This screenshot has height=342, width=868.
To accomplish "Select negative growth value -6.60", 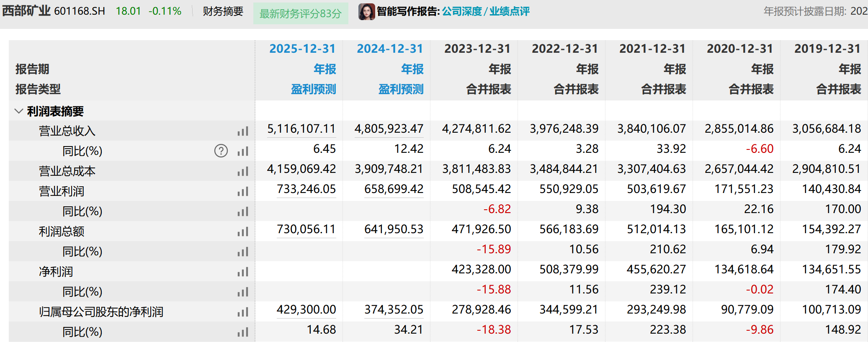I will 760,149.
